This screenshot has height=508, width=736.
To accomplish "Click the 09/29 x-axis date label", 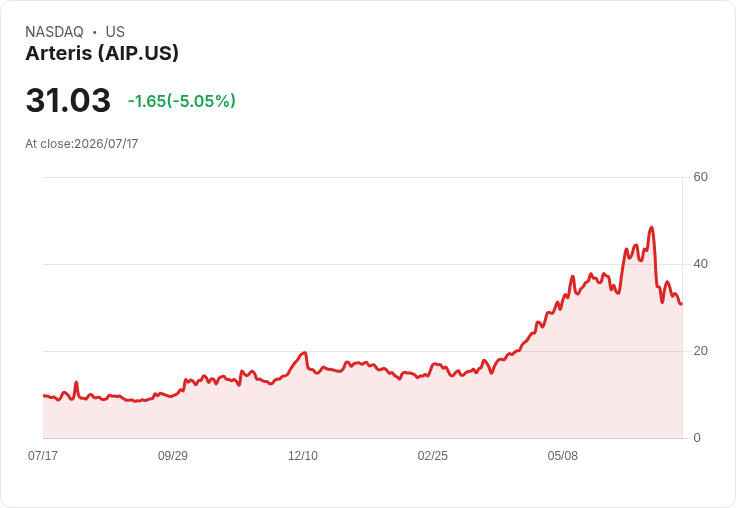I will click(x=173, y=455).
